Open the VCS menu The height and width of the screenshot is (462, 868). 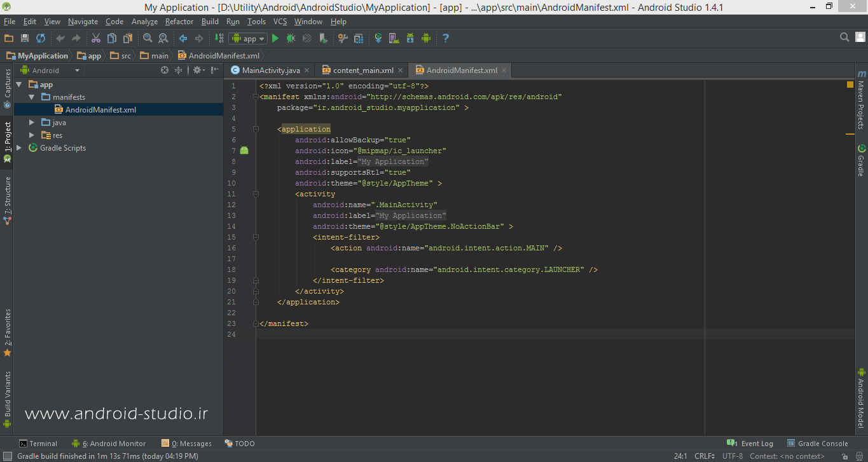tap(280, 22)
